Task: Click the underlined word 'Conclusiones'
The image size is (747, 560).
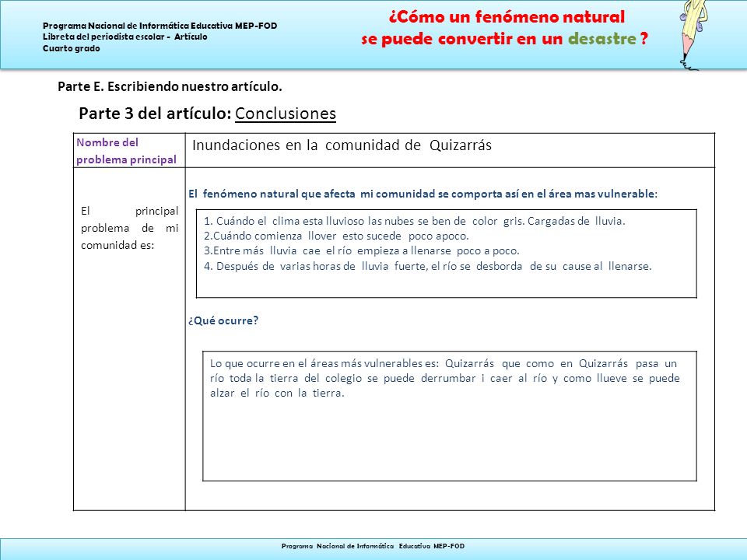Action: coord(286,114)
